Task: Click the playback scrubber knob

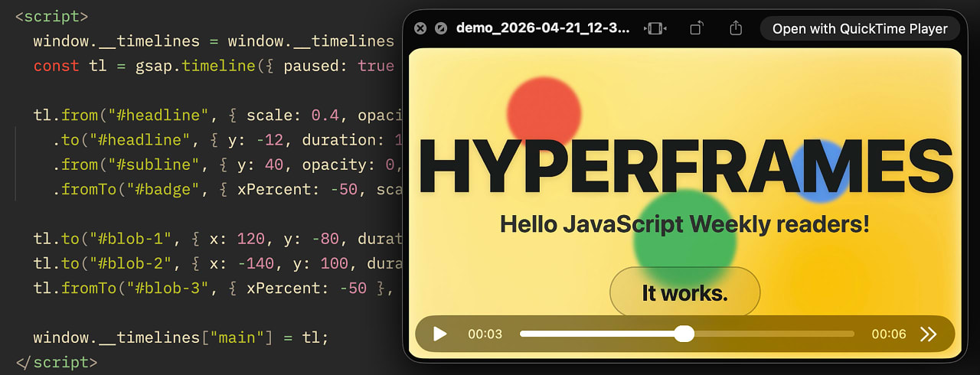Action: pos(684,334)
